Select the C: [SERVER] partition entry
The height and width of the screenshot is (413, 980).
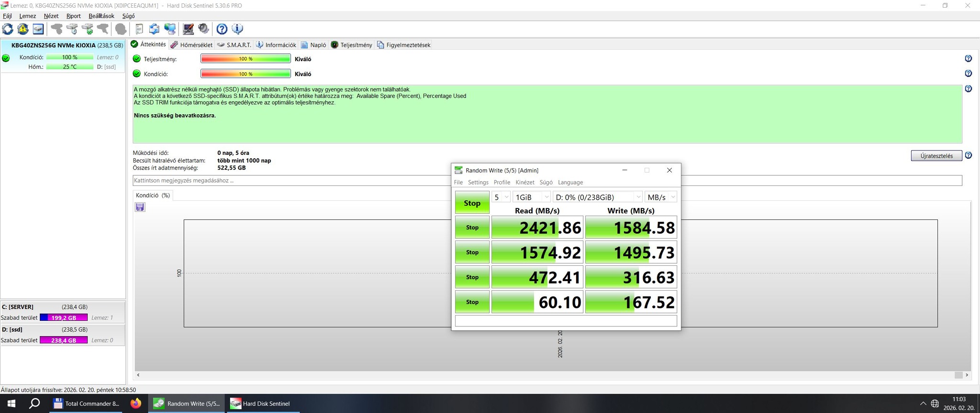point(63,312)
